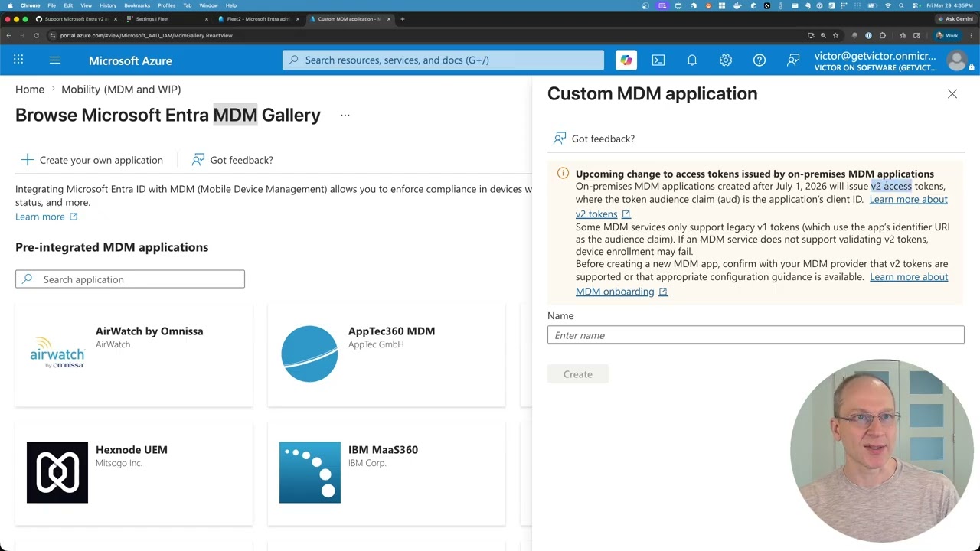Click the browser address bar URL

[x=146, y=35]
